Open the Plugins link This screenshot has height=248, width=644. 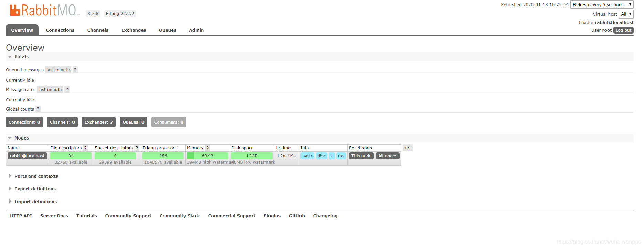point(272,216)
